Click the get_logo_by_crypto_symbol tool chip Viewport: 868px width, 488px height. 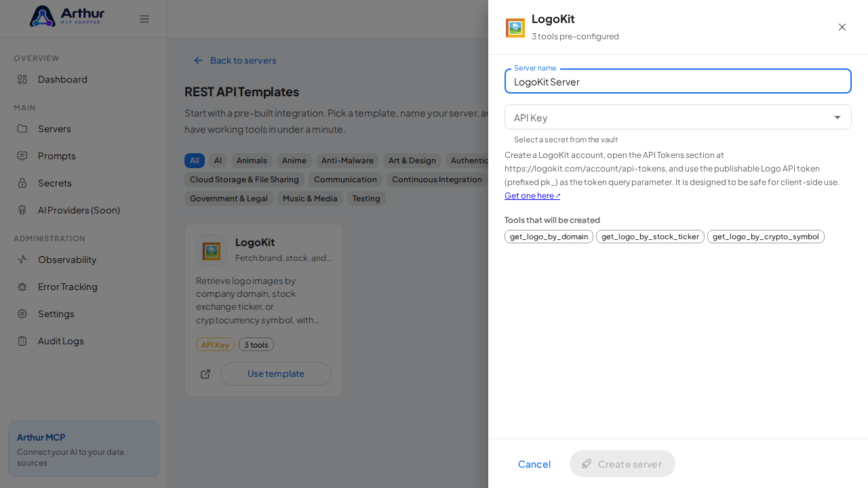click(766, 237)
